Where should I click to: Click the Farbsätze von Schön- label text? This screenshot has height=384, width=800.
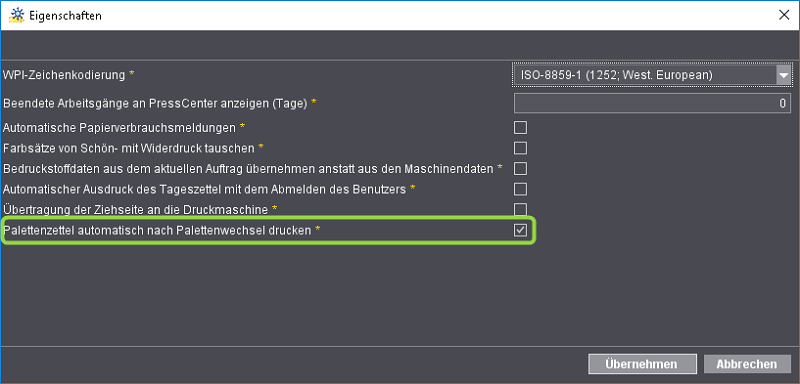pos(129,148)
